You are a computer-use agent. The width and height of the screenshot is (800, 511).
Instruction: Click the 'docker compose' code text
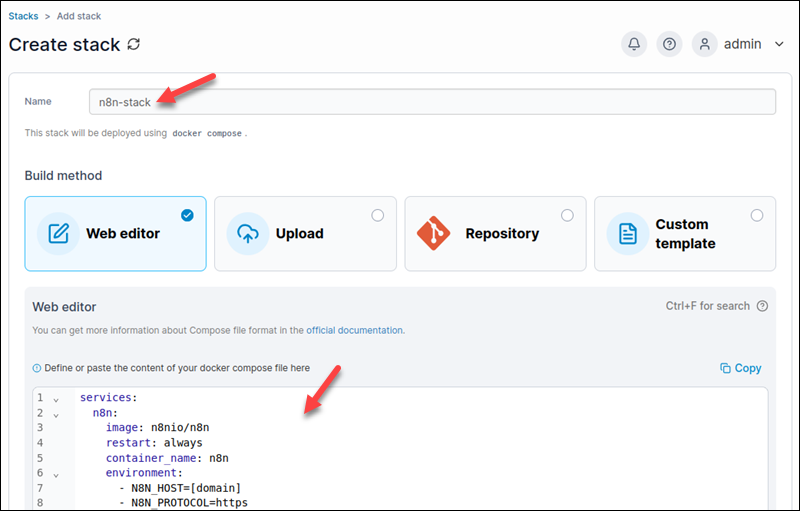(207, 134)
